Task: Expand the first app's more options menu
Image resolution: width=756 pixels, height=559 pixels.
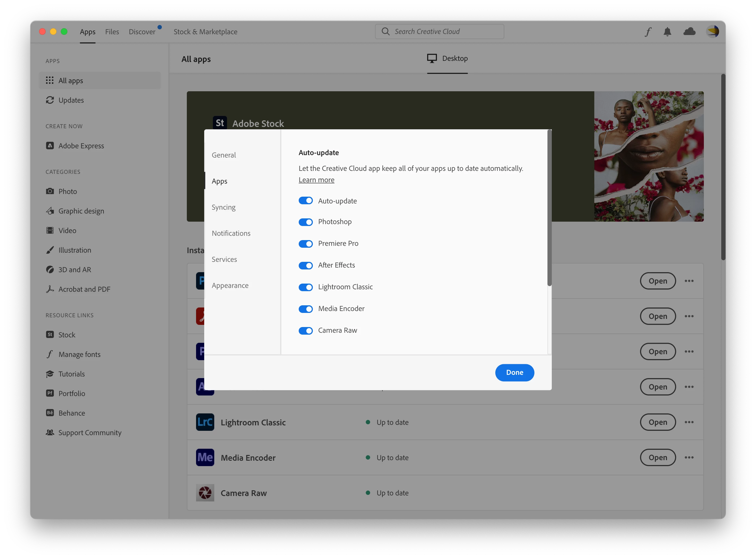Action: tap(689, 281)
